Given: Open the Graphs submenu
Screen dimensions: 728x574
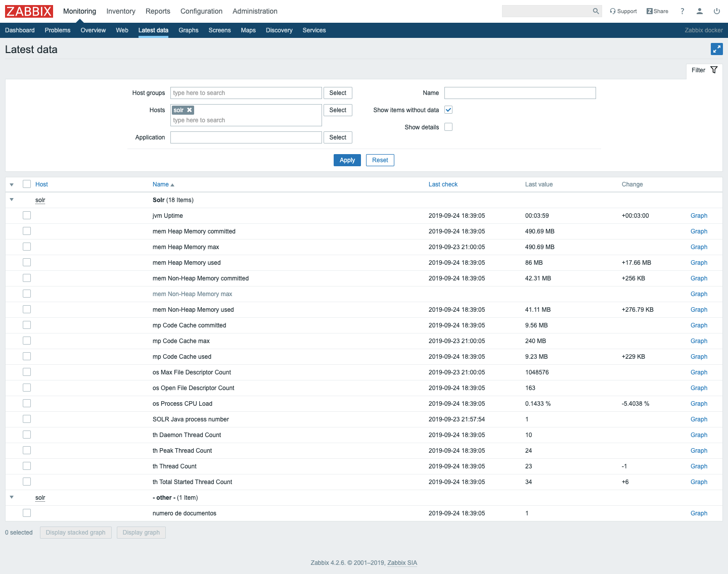Looking at the screenshot, I should click(x=189, y=30).
